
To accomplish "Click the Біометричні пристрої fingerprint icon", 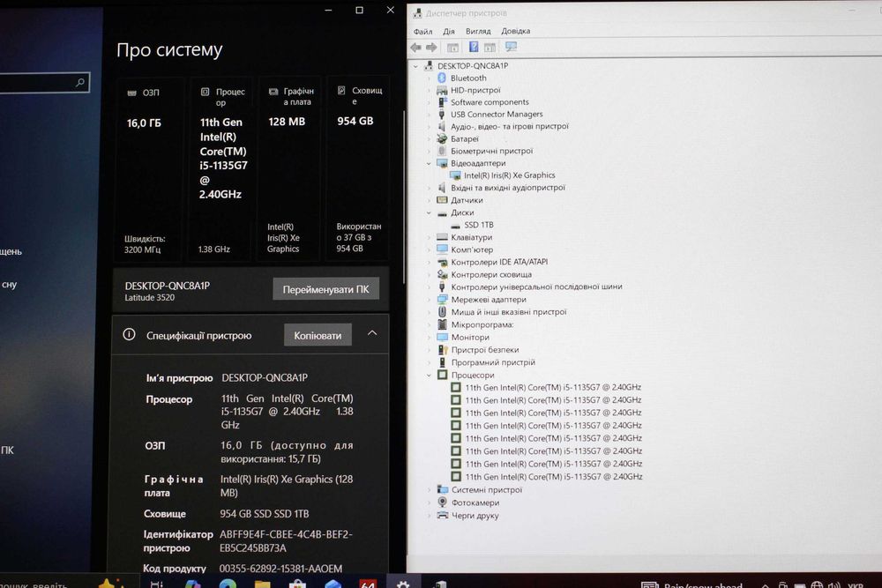I will coord(442,151).
